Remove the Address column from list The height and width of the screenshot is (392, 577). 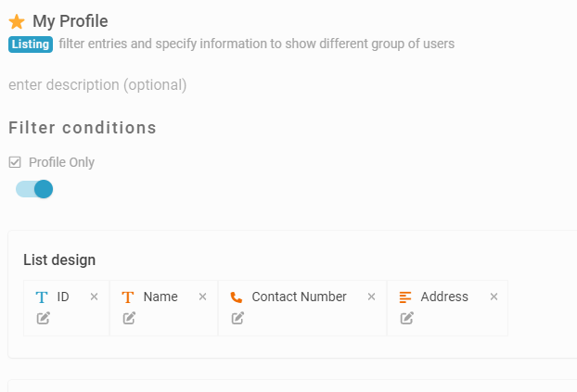[x=494, y=297]
